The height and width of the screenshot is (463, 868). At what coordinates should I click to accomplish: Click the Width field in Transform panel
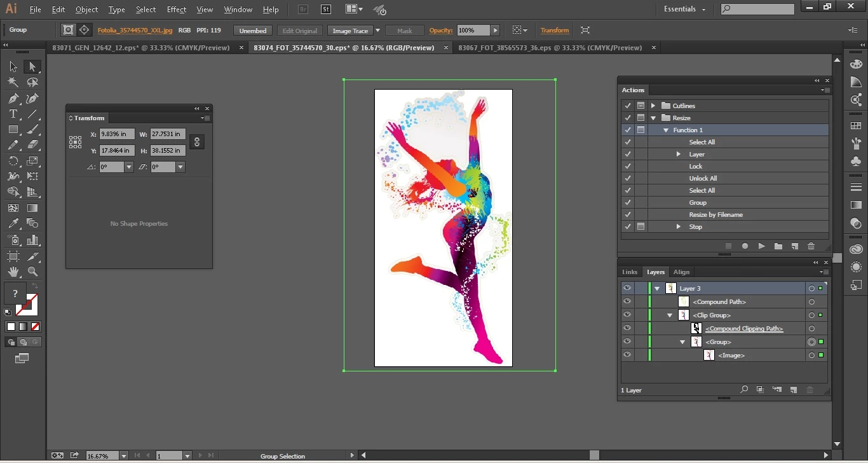click(168, 134)
